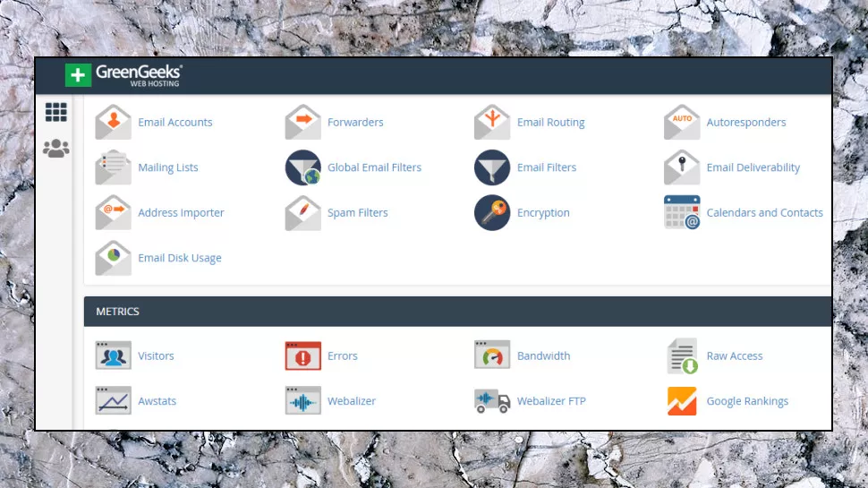Open the User Manager people icon in sidebar

[55, 149]
